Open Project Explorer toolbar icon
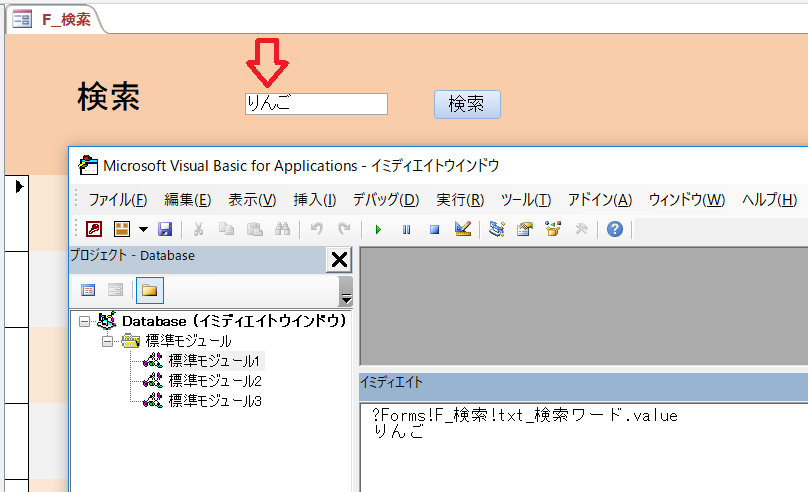808x492 pixels. [497, 229]
